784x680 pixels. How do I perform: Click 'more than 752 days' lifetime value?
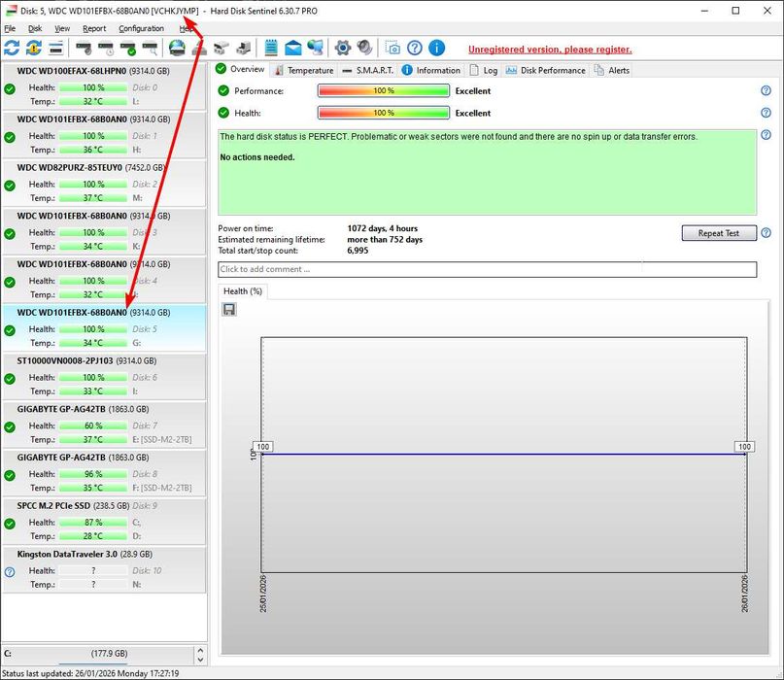[x=385, y=240]
